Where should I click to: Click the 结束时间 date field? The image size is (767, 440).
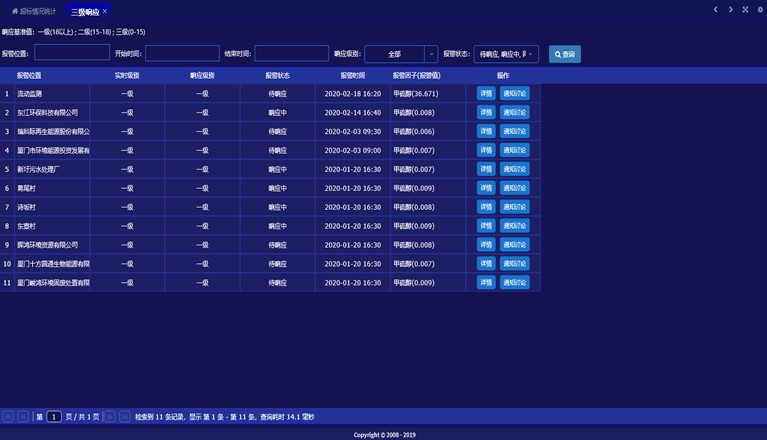[291, 54]
